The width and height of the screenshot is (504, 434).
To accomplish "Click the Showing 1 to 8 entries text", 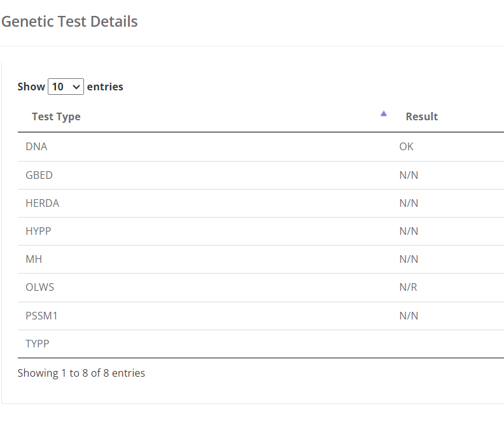I will coord(81,373).
